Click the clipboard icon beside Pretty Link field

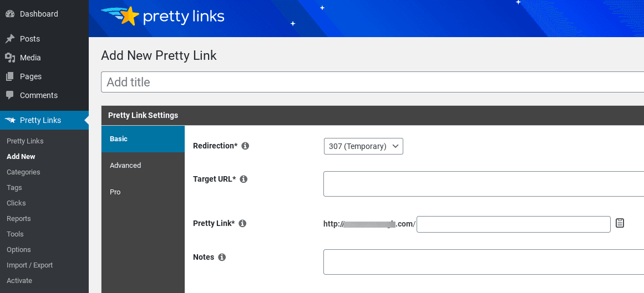pyautogui.click(x=620, y=223)
